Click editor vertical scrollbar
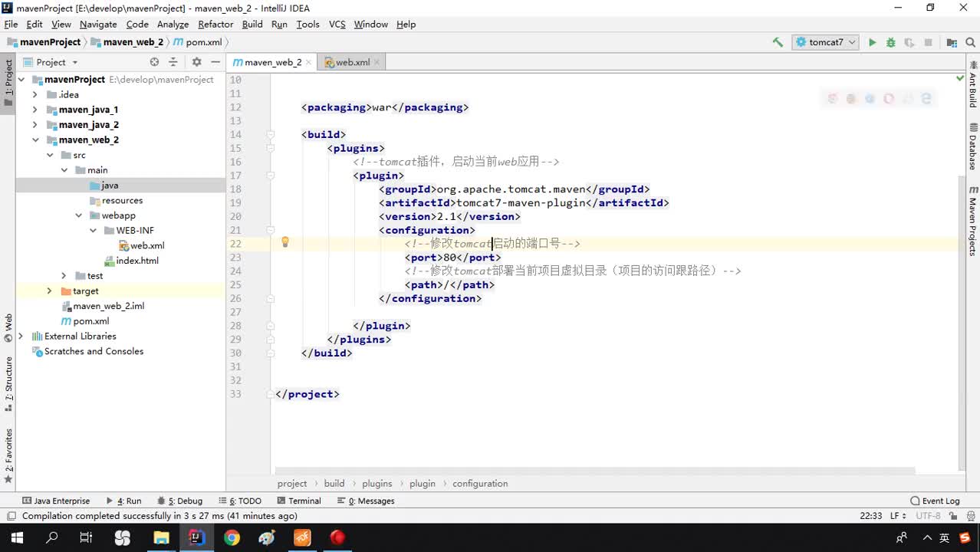The height and width of the screenshot is (552, 980). [961, 322]
